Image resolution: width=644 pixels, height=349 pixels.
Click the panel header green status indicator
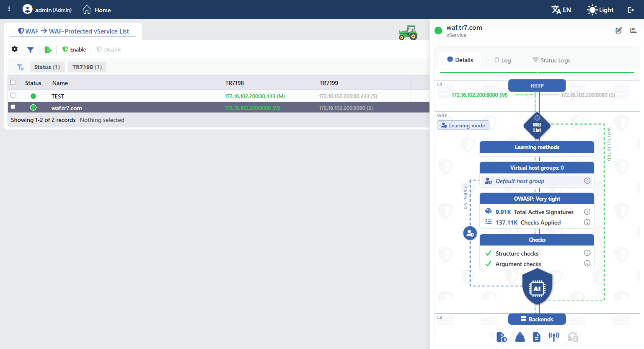pyautogui.click(x=438, y=30)
